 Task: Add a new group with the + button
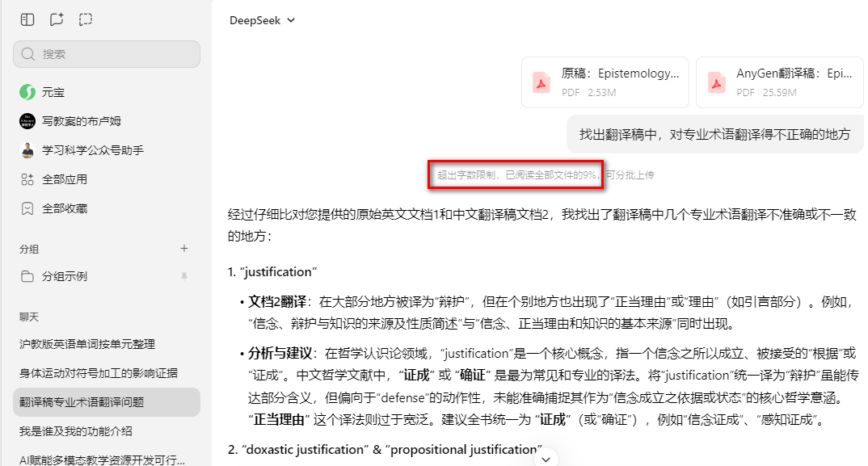click(184, 249)
